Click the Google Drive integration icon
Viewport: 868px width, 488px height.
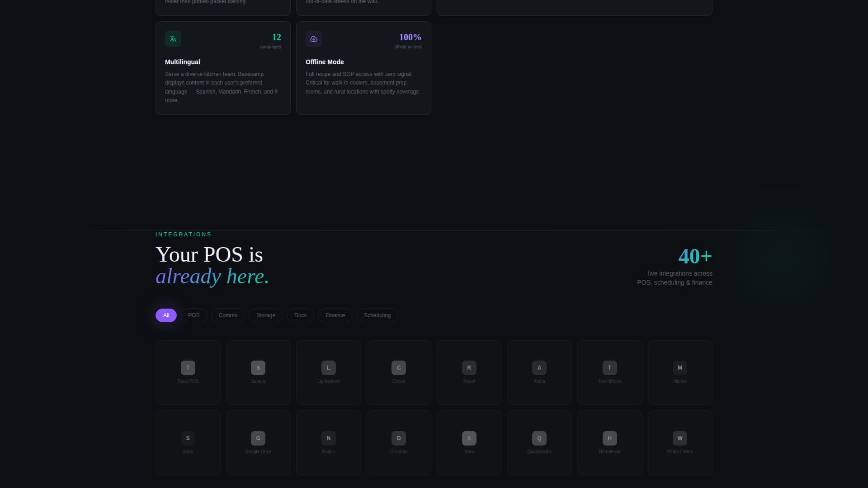pyautogui.click(x=258, y=438)
